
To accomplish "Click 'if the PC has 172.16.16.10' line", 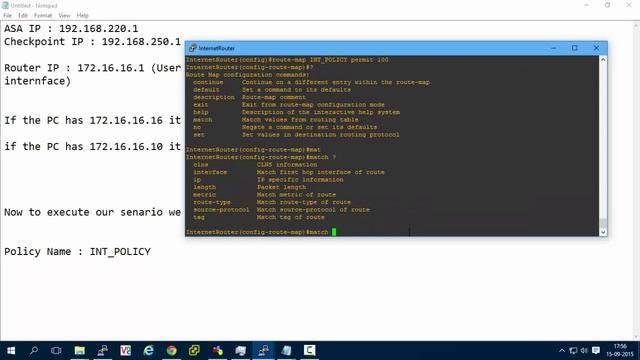I will coord(92,147).
